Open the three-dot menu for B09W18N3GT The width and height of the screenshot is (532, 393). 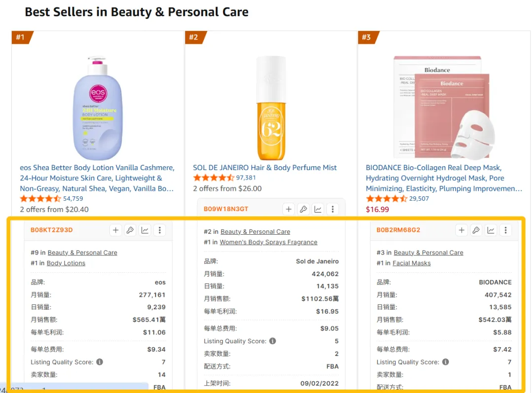pyautogui.click(x=333, y=209)
